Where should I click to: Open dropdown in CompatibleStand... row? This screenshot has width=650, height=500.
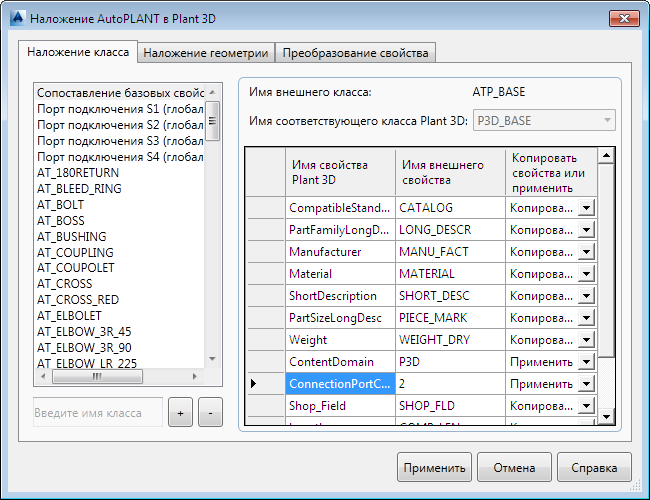(587, 208)
